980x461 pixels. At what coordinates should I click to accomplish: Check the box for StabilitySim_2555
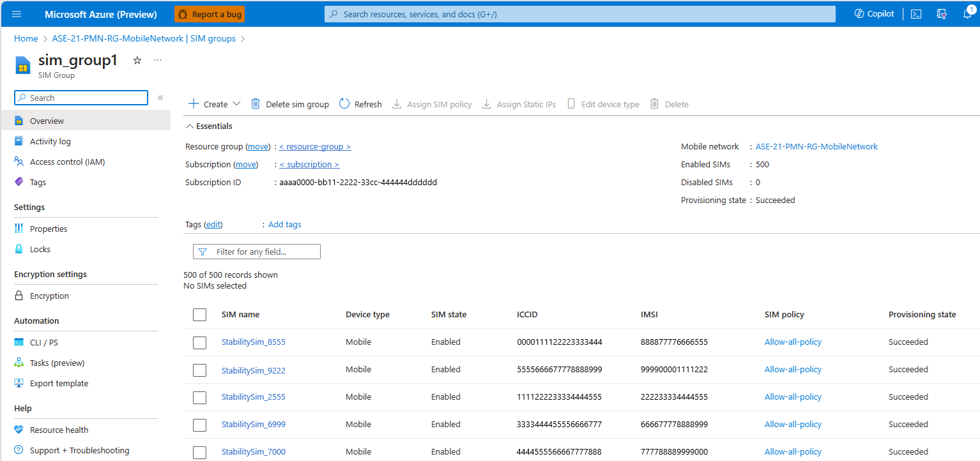tap(199, 398)
